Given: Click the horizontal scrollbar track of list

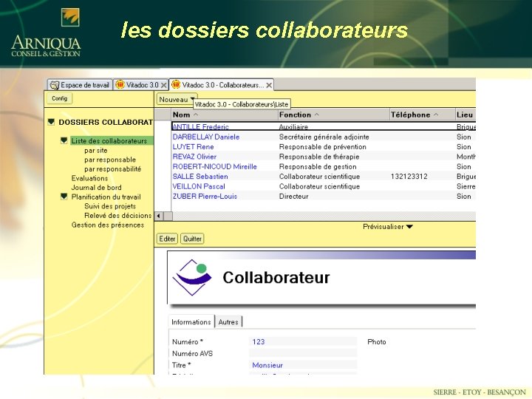Looking at the screenshot, I should (324, 216).
